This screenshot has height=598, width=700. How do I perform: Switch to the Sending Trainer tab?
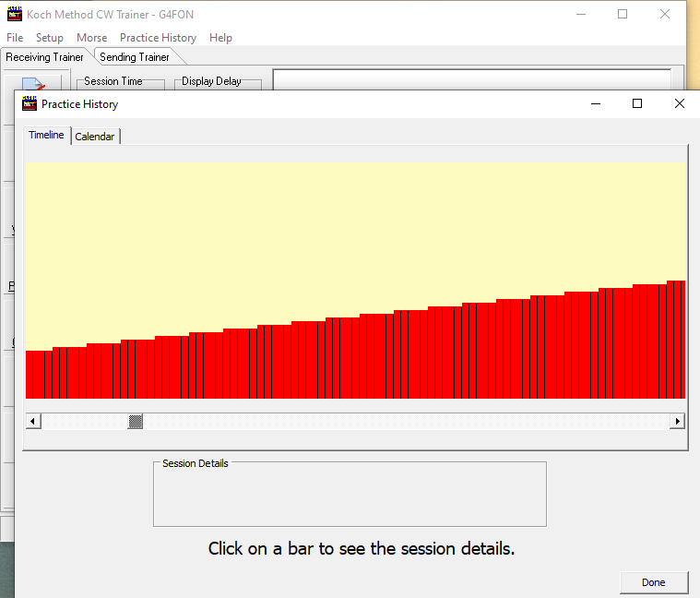point(135,57)
